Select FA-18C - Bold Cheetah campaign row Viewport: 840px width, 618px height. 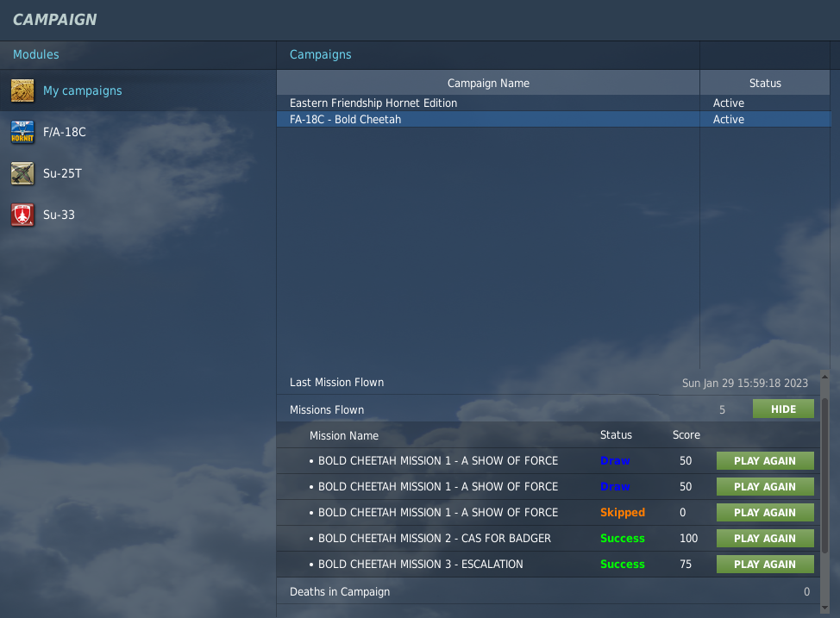click(x=554, y=120)
